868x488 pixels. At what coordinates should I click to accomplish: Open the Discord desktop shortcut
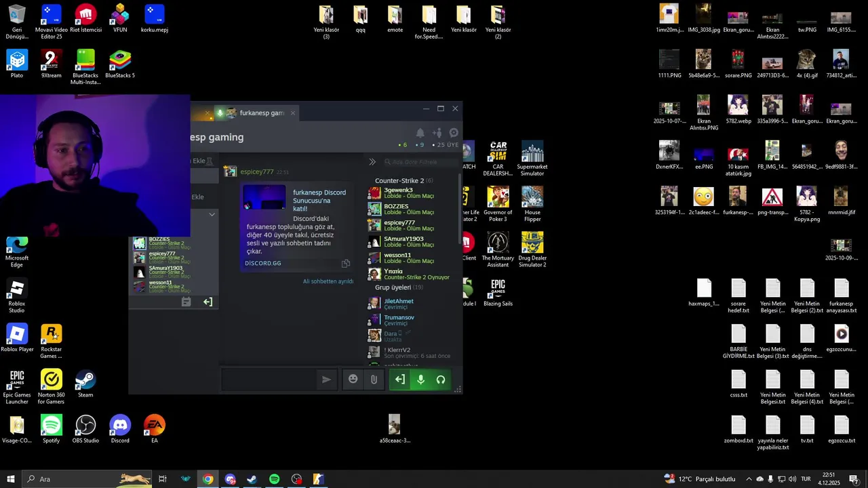120,430
